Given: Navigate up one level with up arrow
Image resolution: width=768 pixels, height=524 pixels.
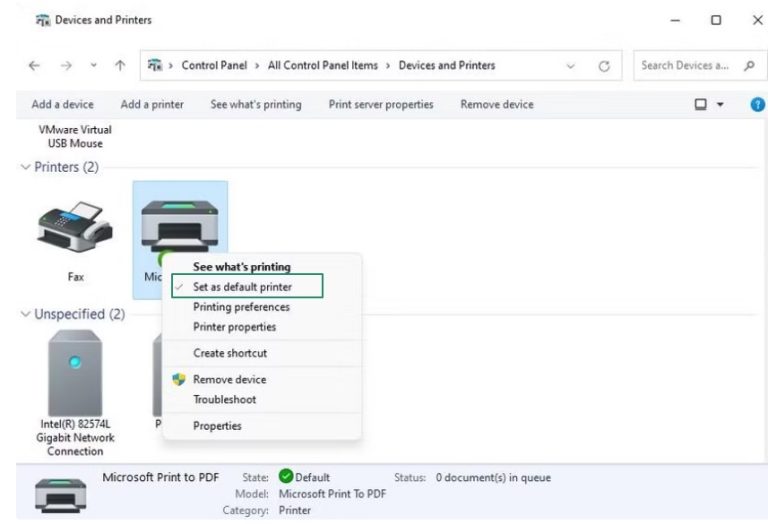Looking at the screenshot, I should 120,66.
